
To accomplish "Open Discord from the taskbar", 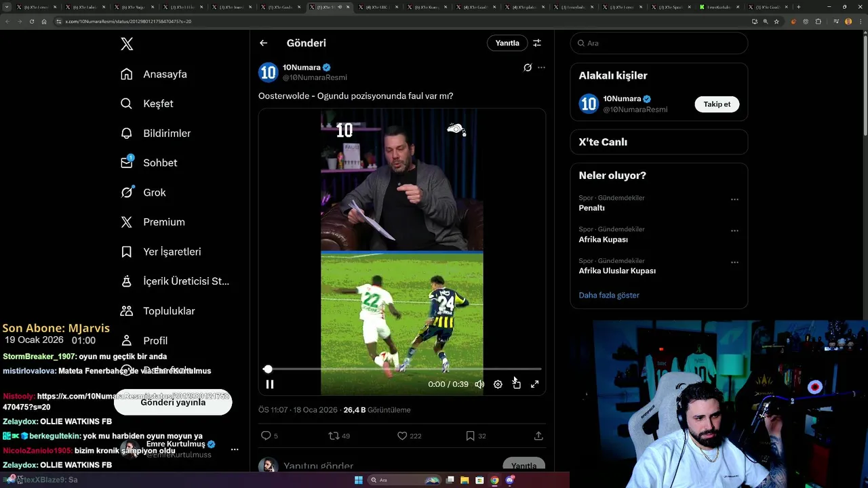I will point(509,480).
